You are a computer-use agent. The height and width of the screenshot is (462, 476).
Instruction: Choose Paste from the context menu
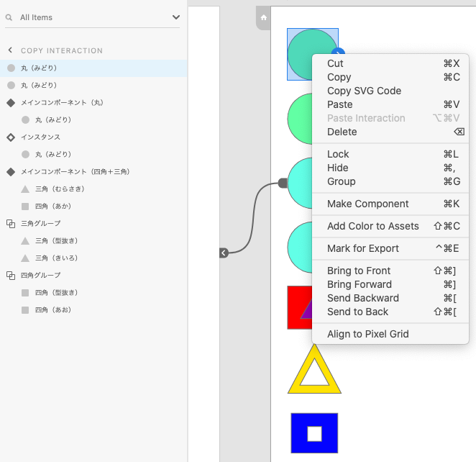click(390, 104)
